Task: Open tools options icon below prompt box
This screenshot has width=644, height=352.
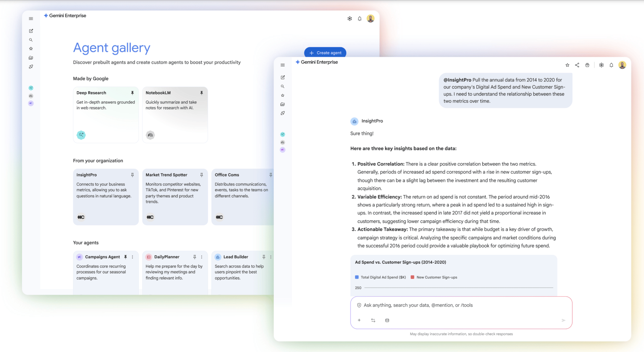Action: [x=373, y=320]
